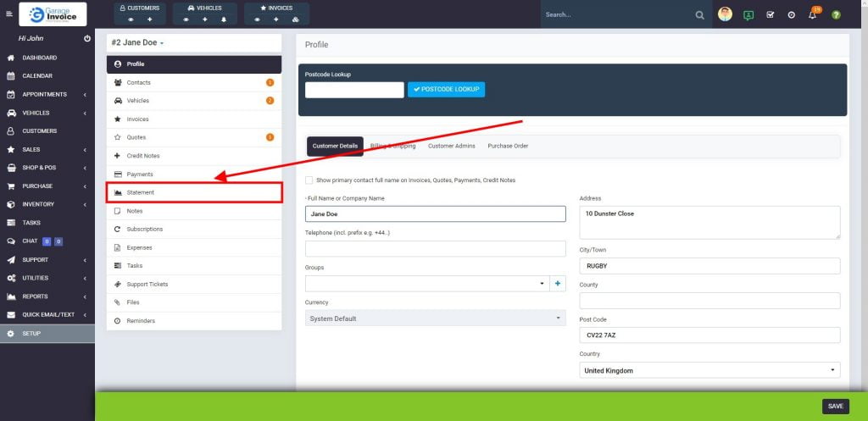Switch to the Customer Admins tab
Image resolution: width=868 pixels, height=421 pixels.
(451, 146)
